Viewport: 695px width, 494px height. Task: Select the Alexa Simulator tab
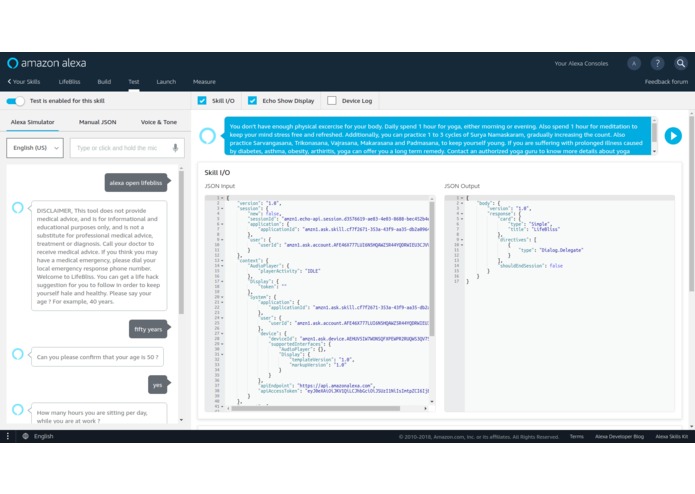point(32,122)
